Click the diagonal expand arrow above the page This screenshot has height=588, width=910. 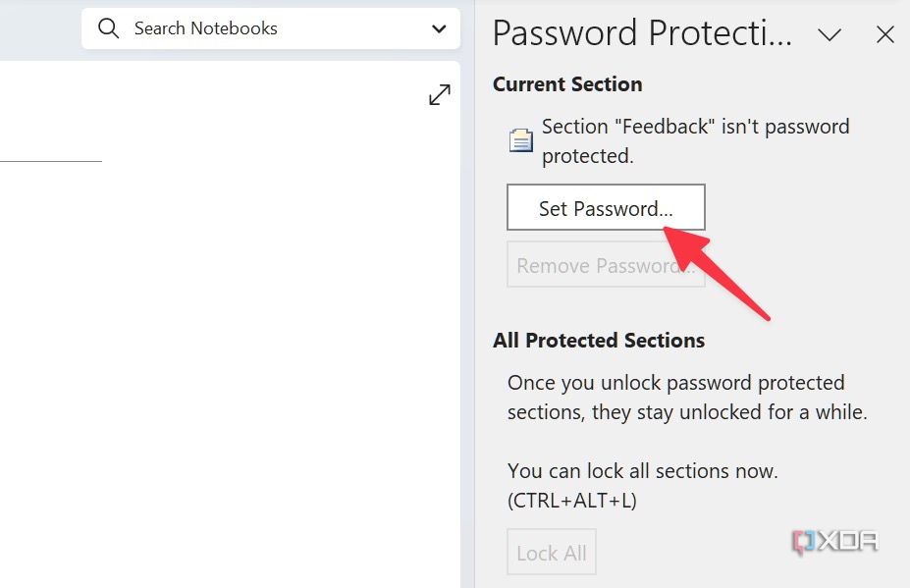click(x=439, y=94)
